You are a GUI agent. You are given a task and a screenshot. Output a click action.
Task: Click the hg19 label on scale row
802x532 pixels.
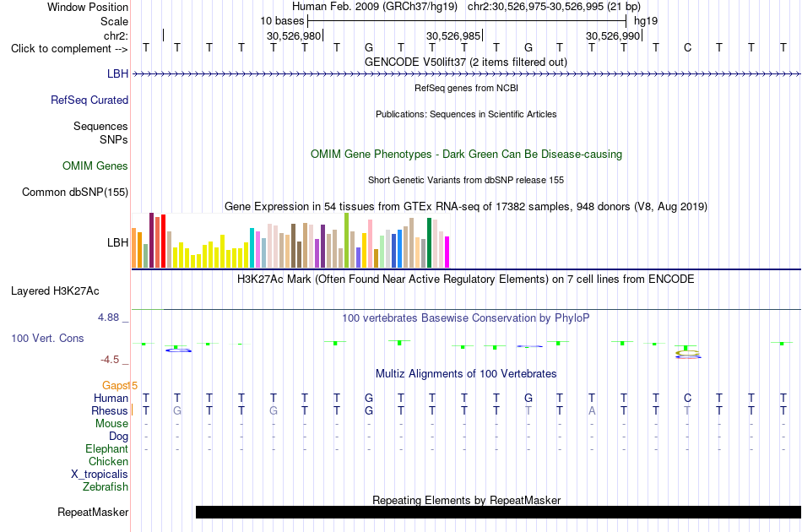click(646, 21)
